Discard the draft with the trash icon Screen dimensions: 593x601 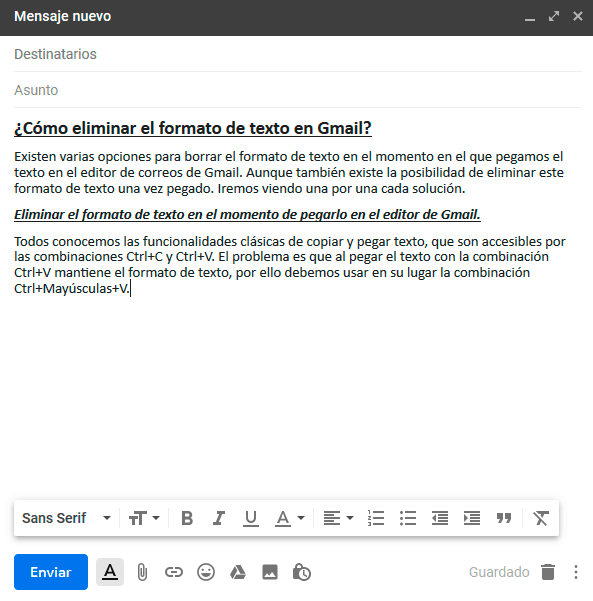point(548,572)
